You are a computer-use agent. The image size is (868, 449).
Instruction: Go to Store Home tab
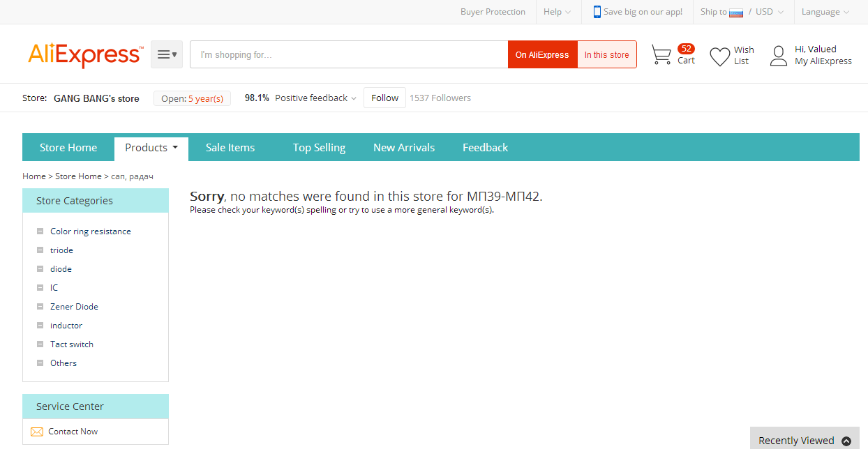point(68,148)
